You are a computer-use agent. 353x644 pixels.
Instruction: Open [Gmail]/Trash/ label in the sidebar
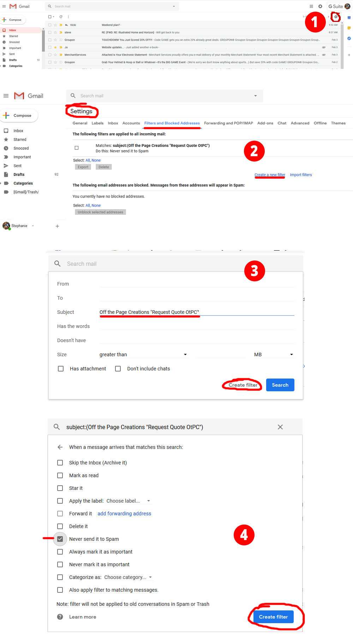tap(26, 192)
